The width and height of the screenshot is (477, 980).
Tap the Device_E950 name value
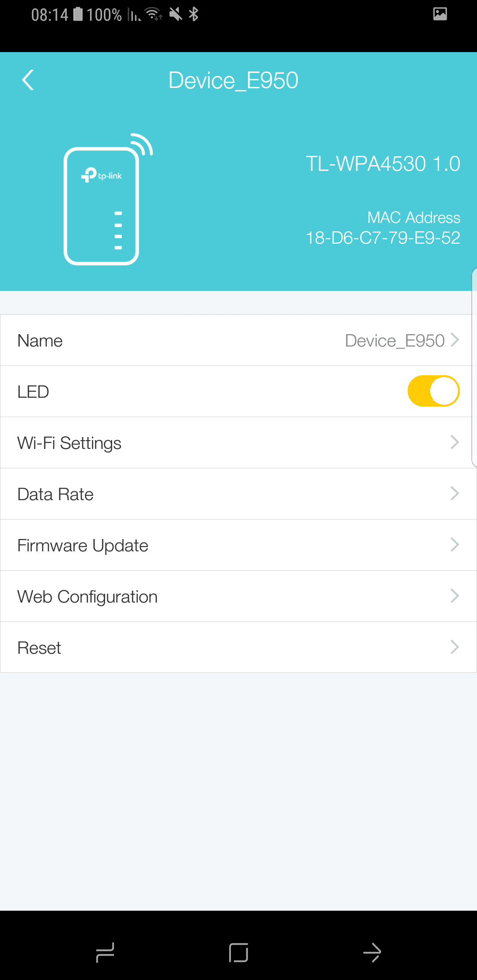click(395, 340)
